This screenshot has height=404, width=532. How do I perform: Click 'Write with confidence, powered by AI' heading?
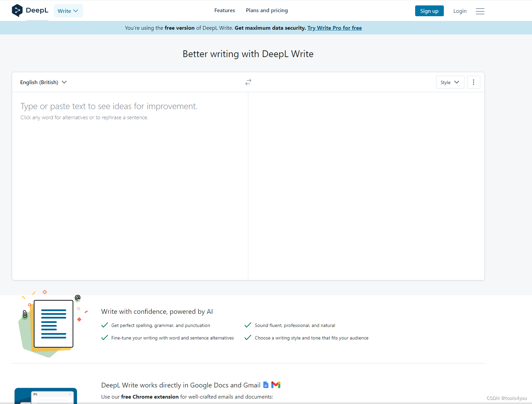(157, 311)
